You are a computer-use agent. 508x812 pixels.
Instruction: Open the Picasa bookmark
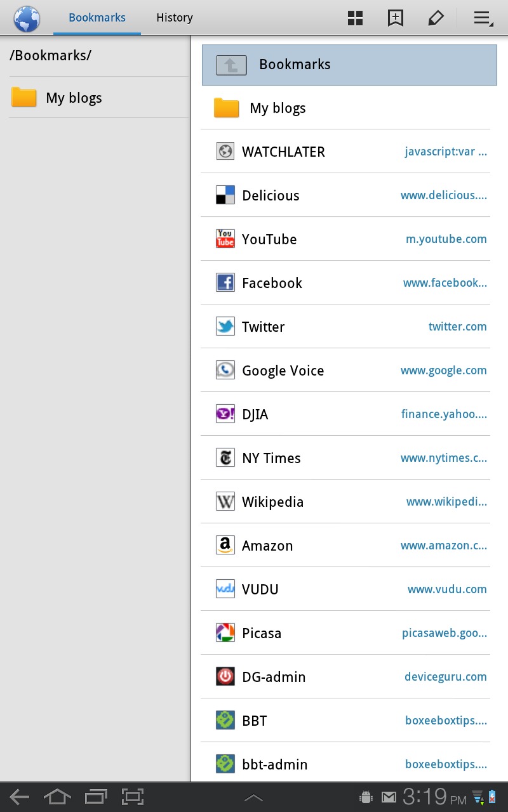click(345, 633)
